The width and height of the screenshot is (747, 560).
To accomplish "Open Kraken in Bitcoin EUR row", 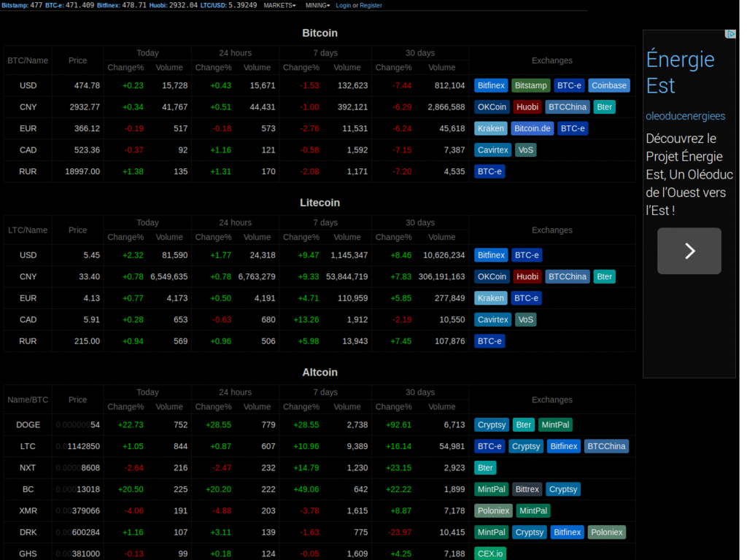I will point(491,128).
